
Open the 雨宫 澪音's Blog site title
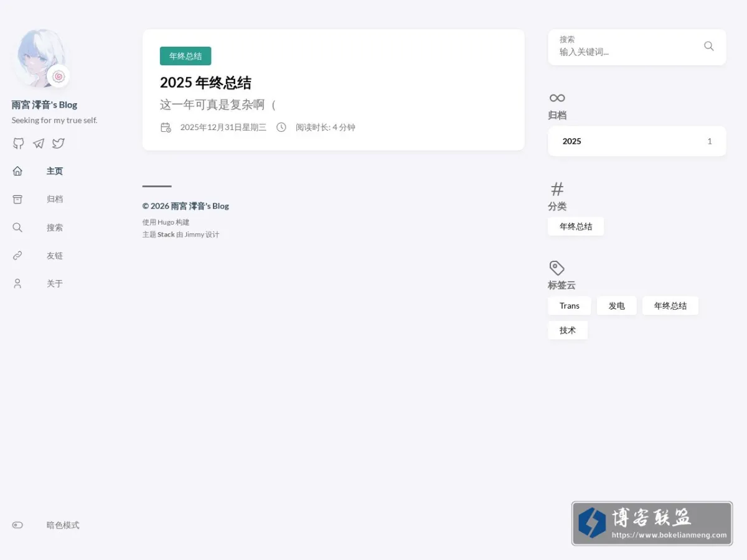[45, 105]
